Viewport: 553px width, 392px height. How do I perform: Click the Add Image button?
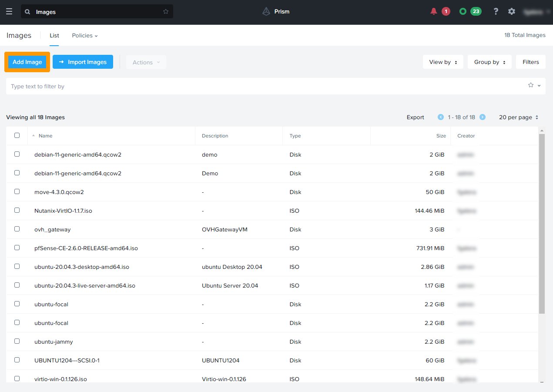[x=27, y=62]
